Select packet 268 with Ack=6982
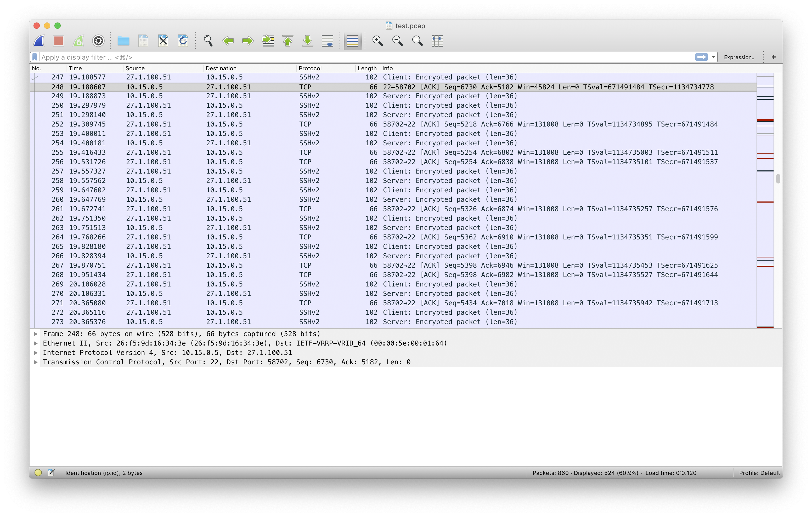 coord(393,275)
